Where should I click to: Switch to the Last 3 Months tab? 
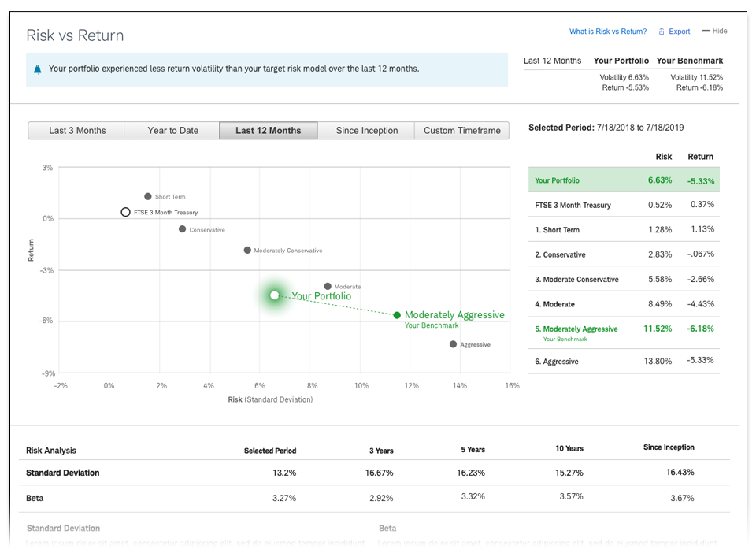[x=76, y=131]
